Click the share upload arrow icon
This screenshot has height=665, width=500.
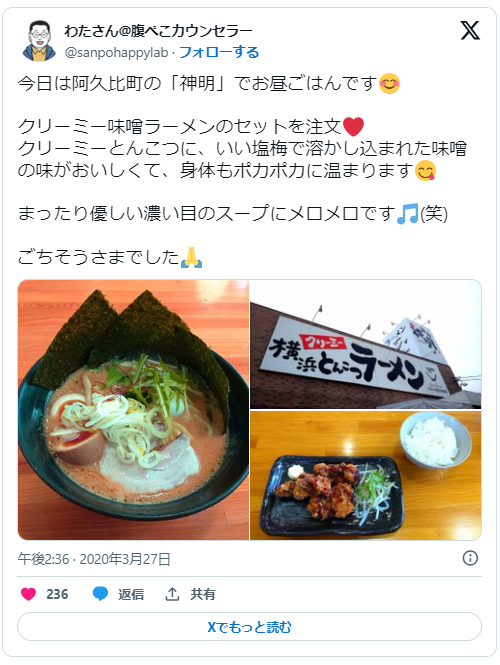[172, 594]
